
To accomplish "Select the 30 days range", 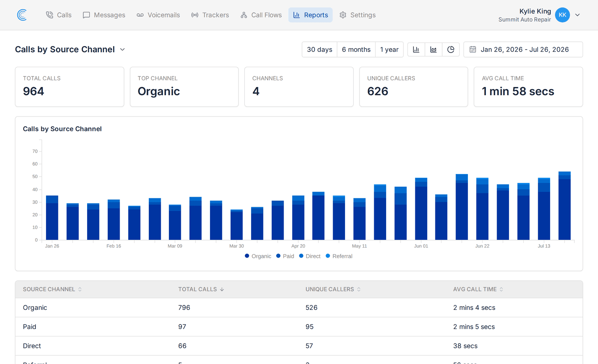I will coord(320,50).
